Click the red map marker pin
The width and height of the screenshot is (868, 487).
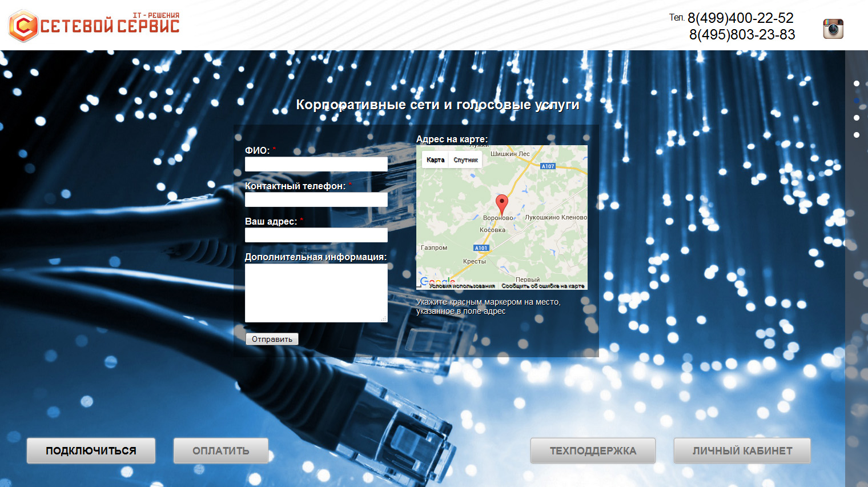[501, 205]
